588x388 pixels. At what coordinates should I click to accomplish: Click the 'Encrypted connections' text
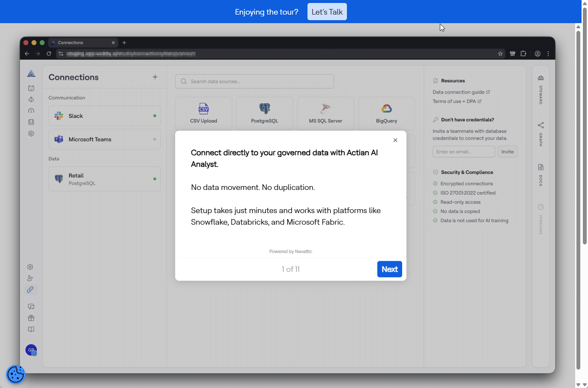click(467, 183)
